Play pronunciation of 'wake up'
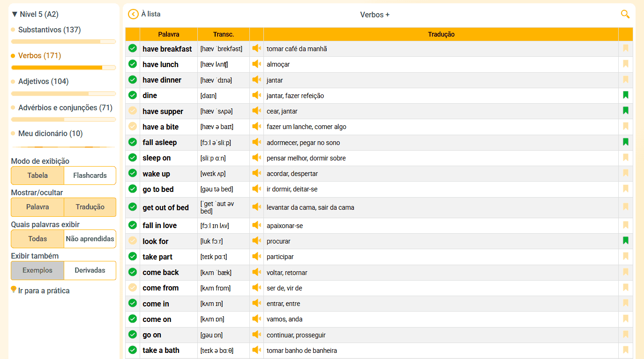The width and height of the screenshot is (644, 359). [256, 173]
